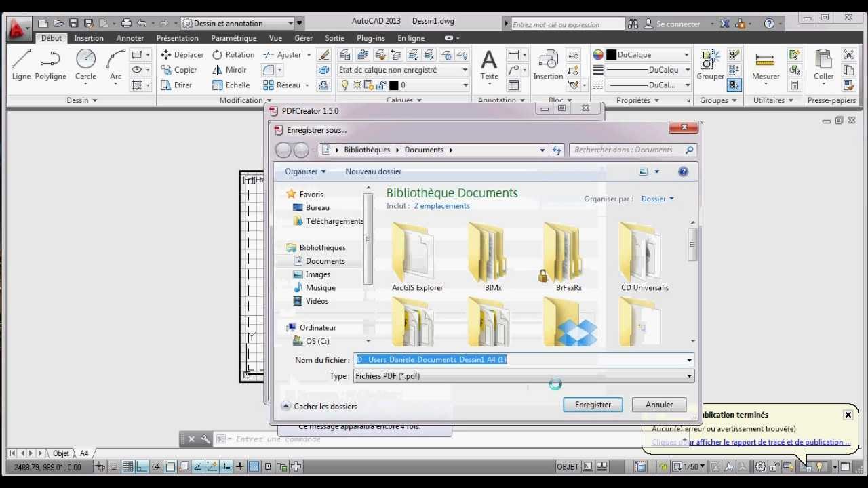Toggle layer freeze sun icon

click(x=357, y=85)
